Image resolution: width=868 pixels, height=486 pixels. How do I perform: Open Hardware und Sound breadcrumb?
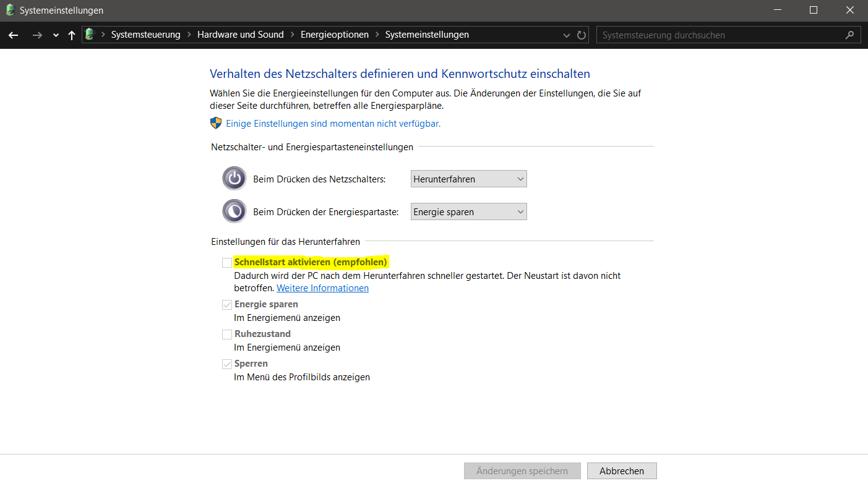(x=241, y=35)
